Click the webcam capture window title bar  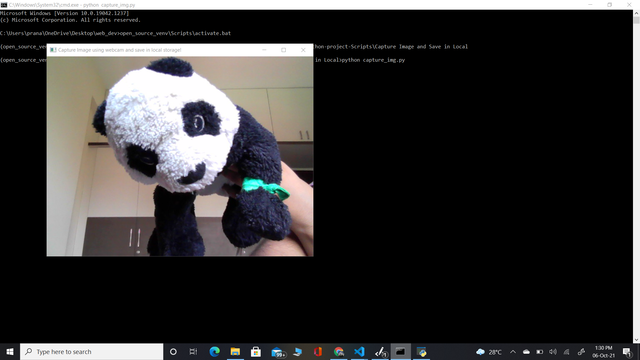tap(180, 50)
